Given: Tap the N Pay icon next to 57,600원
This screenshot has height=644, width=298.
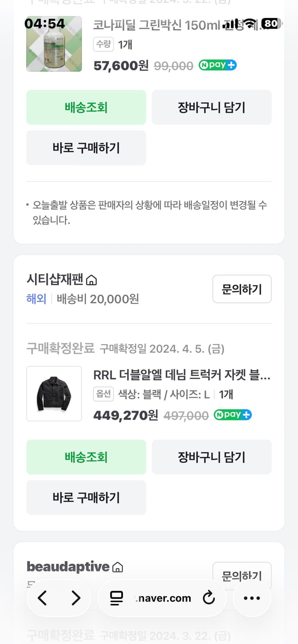Looking at the screenshot, I should click(x=218, y=65).
